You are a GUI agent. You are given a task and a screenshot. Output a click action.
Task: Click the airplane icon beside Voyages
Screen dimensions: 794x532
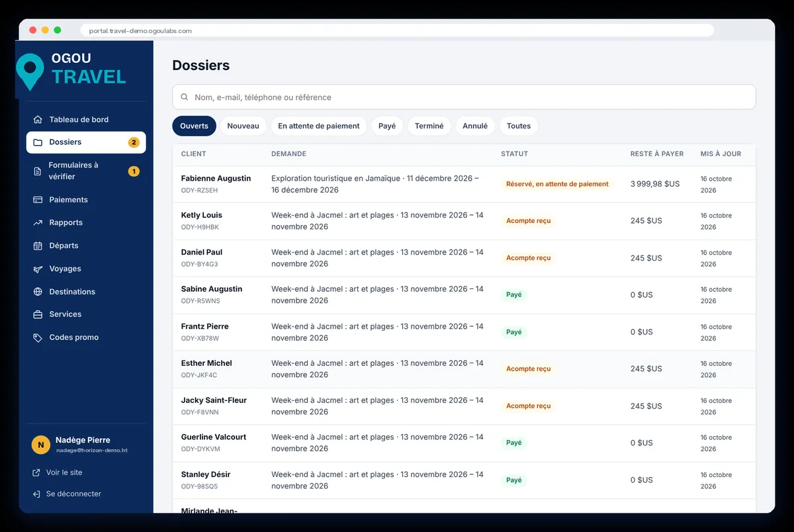coord(38,269)
